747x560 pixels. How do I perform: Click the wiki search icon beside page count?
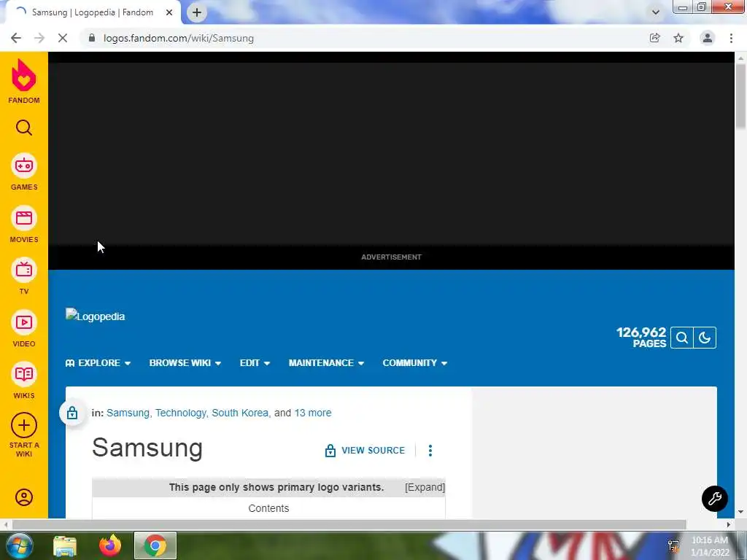682,338
